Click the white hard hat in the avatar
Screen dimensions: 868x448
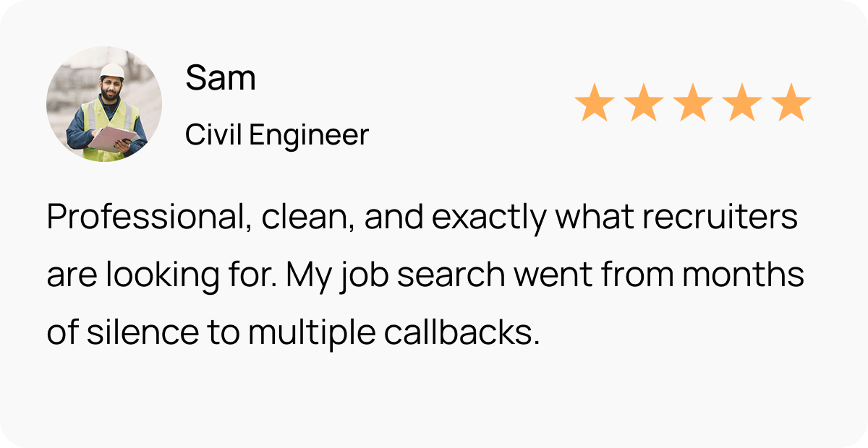pos(112,71)
